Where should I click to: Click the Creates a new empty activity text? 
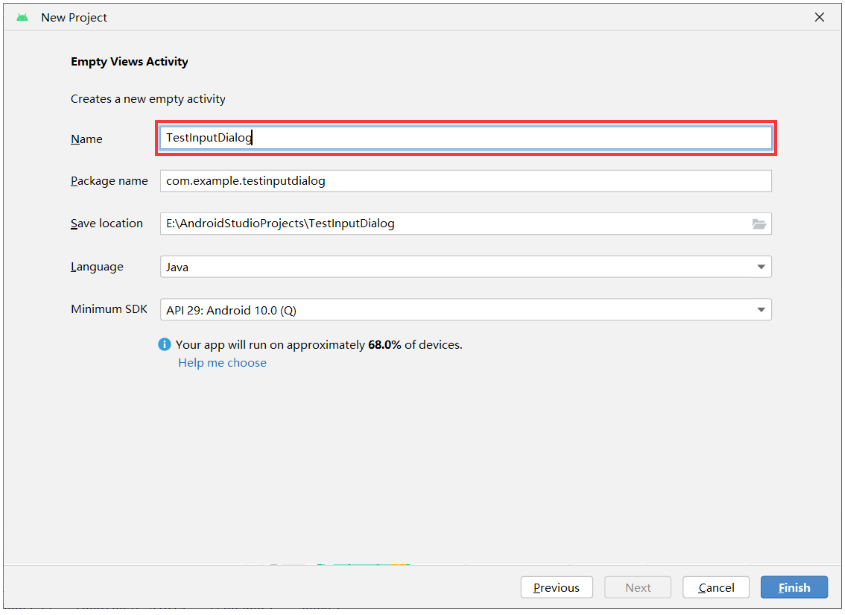148,99
